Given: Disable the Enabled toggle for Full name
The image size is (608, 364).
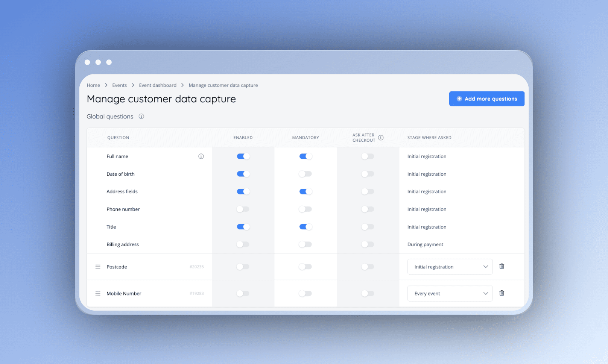Looking at the screenshot, I should 243,156.
